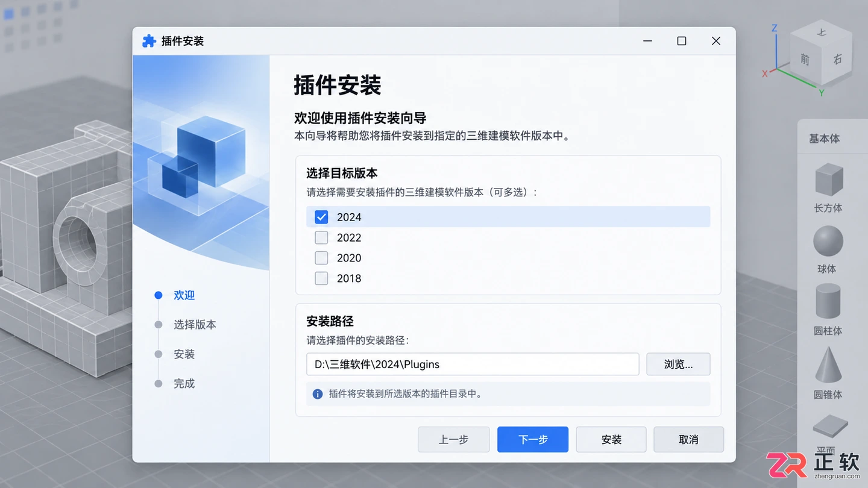Screen dimensions: 868x488
Task: Click the 2018 version label
Action: click(349, 279)
